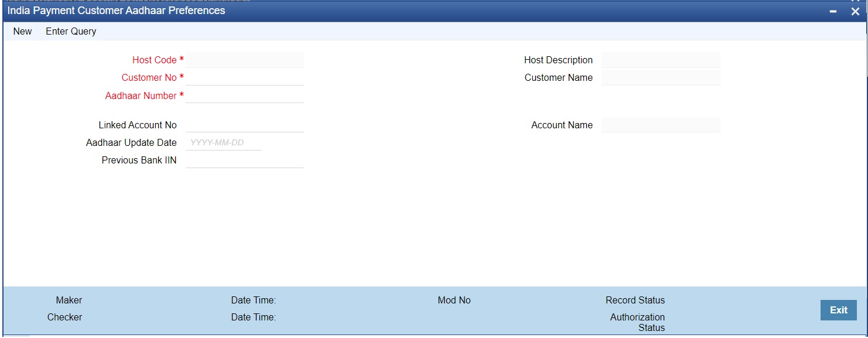
Task: Click into Customer No field
Action: [245, 77]
